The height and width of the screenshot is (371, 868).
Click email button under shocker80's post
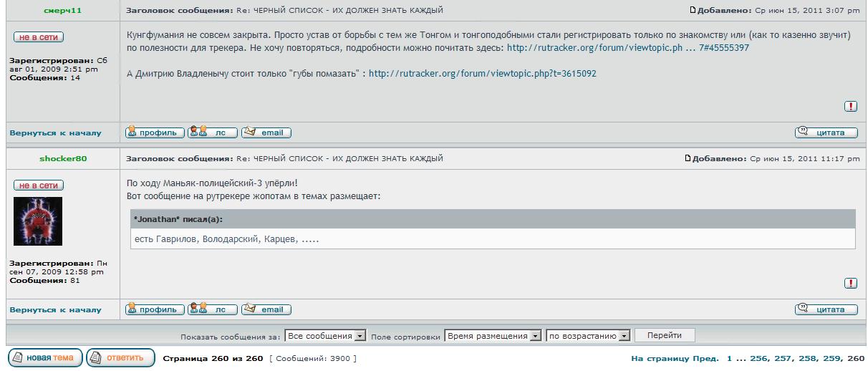point(266,309)
